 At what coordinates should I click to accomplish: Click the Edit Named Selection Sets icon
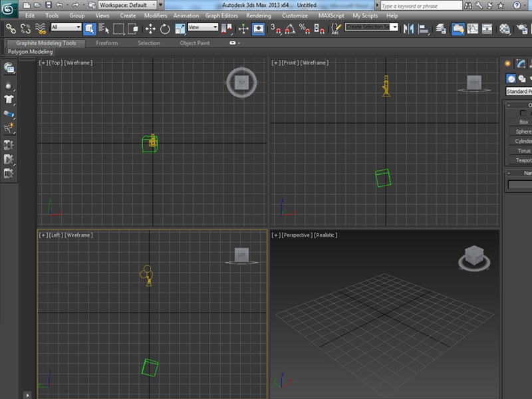(x=336, y=29)
